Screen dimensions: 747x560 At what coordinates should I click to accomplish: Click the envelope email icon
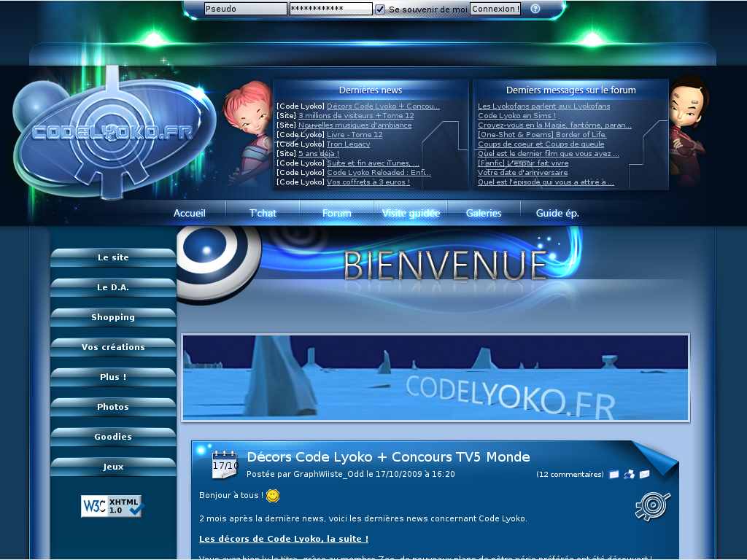click(645, 474)
